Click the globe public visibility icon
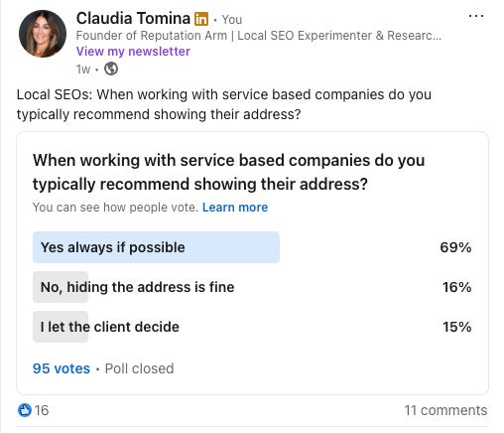The width and height of the screenshot is (504, 433). (111, 69)
